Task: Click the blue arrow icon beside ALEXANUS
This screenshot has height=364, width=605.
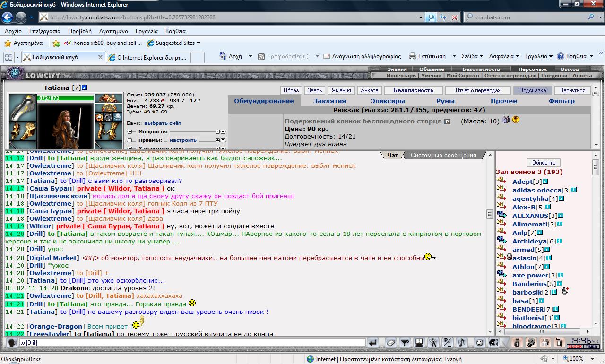Action: point(501,214)
